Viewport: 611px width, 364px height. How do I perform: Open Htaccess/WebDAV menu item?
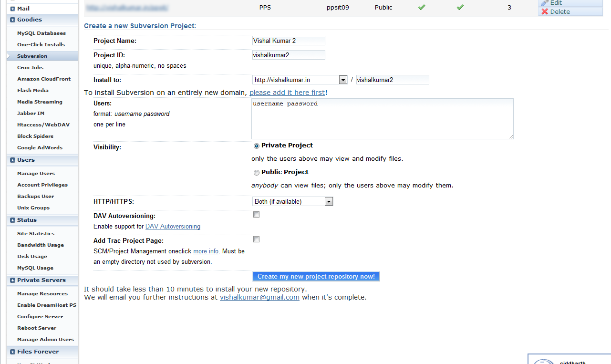43,125
